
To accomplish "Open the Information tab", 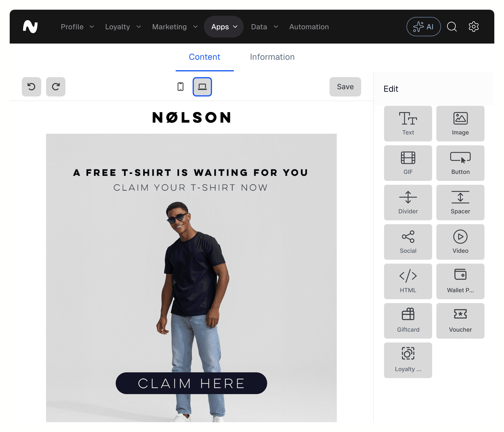I will [x=272, y=57].
